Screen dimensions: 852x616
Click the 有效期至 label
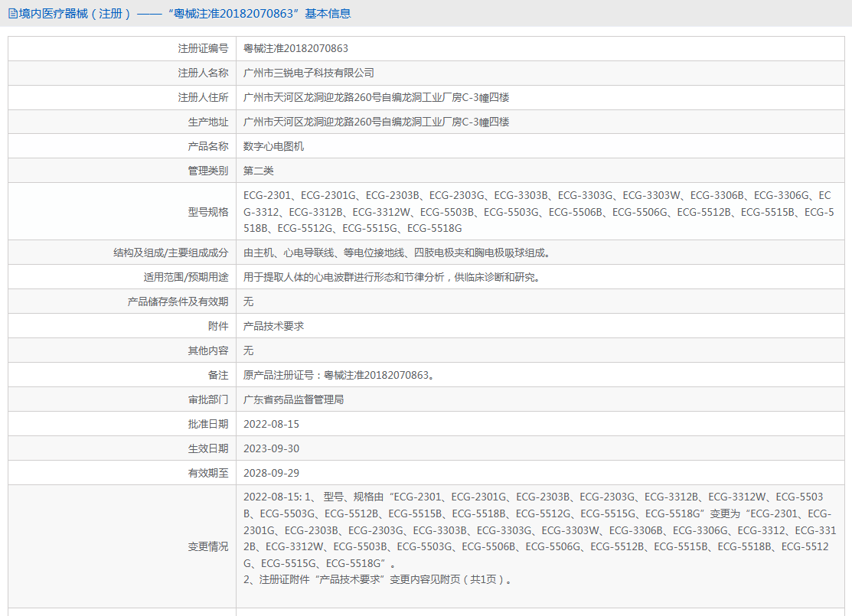coord(208,473)
